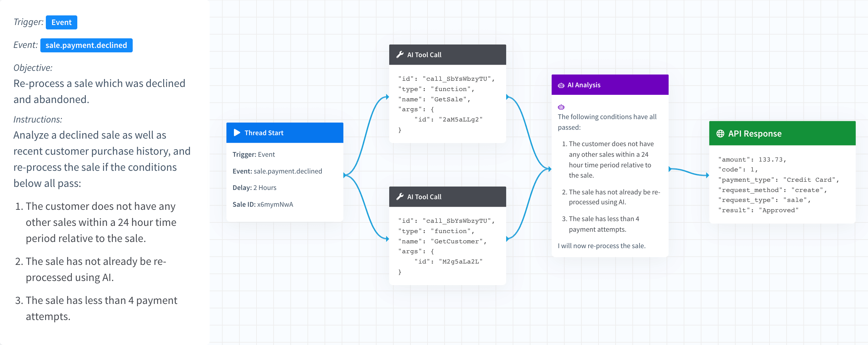Click "result": "Approved" line
Viewport: 868px width, 345px height.
coord(758,210)
